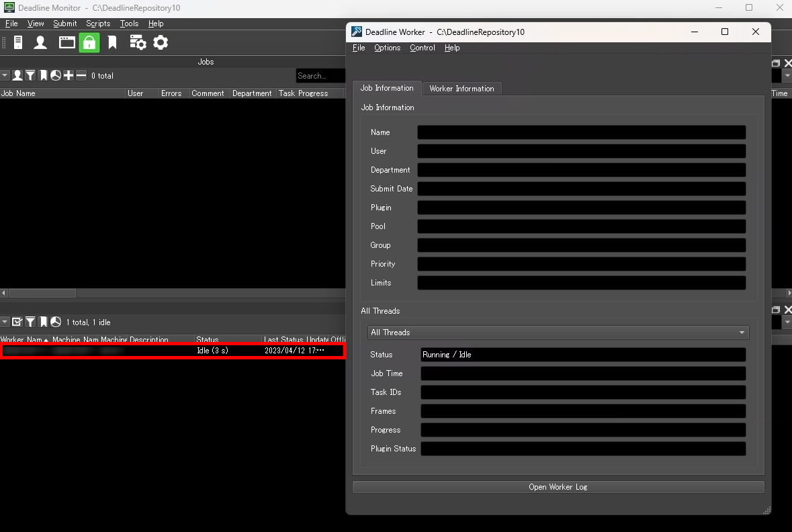Viewport: 792px width, 532px height.
Task: Sort by the Worker Name column header
Action: (x=22, y=340)
